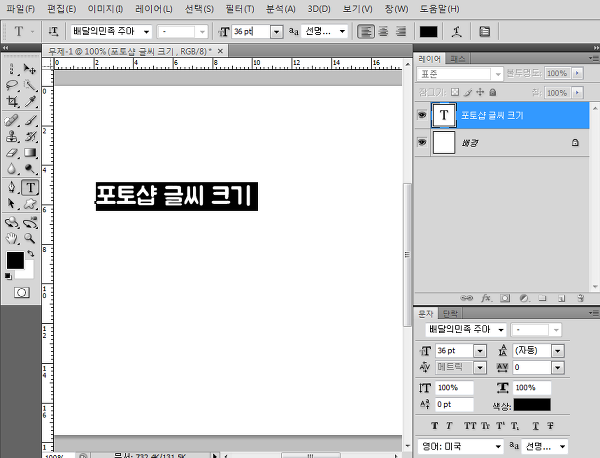
Task: Align text right
Action: [x=401, y=31]
